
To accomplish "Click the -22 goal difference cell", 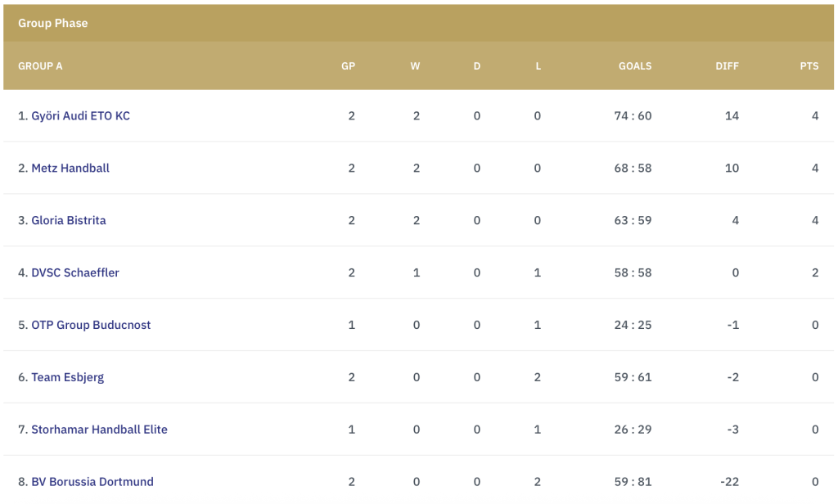I will (x=729, y=482).
